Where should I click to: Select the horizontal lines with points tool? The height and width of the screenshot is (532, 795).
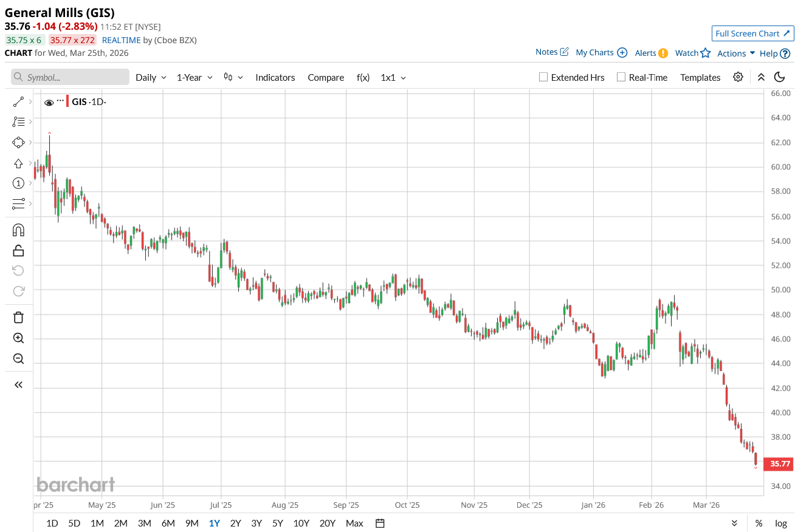click(18, 203)
